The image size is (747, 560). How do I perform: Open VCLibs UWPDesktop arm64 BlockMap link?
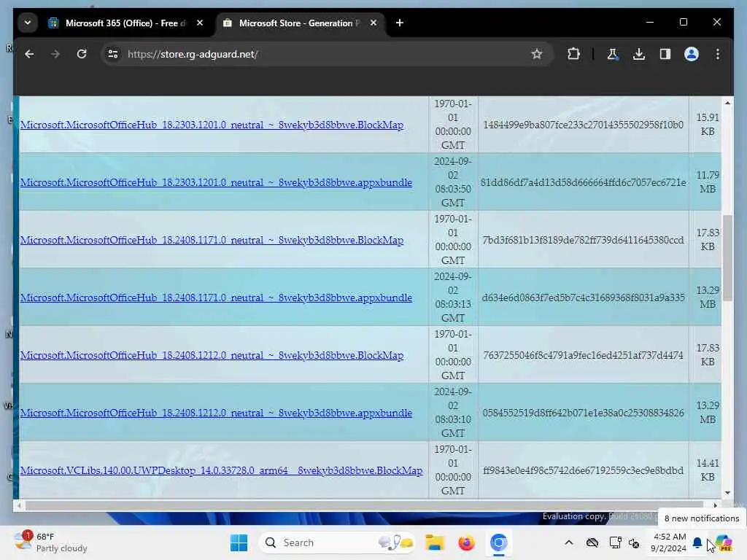(x=221, y=470)
